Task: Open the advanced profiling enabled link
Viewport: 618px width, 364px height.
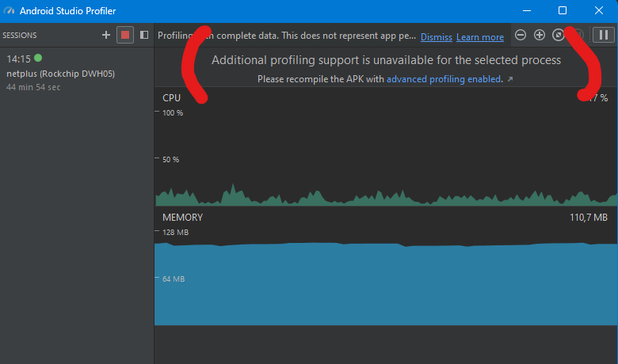Action: pos(444,79)
